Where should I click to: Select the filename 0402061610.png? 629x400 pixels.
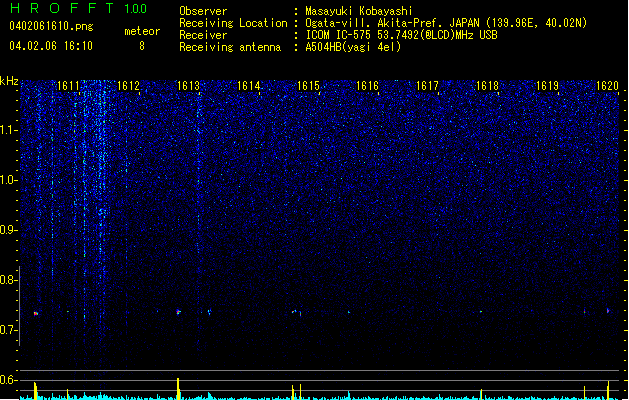coord(51,27)
